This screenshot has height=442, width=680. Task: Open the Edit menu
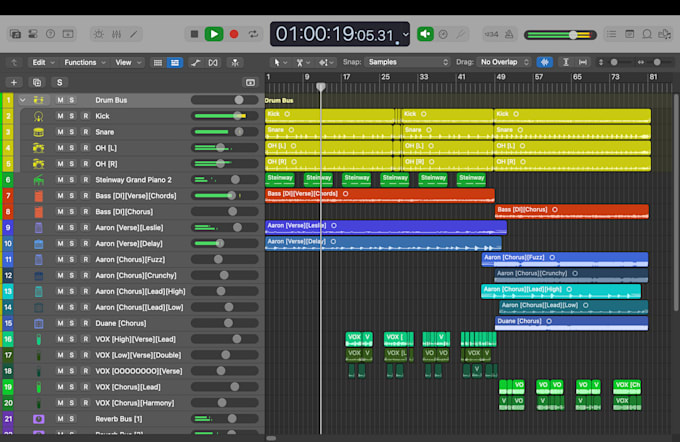coord(43,62)
